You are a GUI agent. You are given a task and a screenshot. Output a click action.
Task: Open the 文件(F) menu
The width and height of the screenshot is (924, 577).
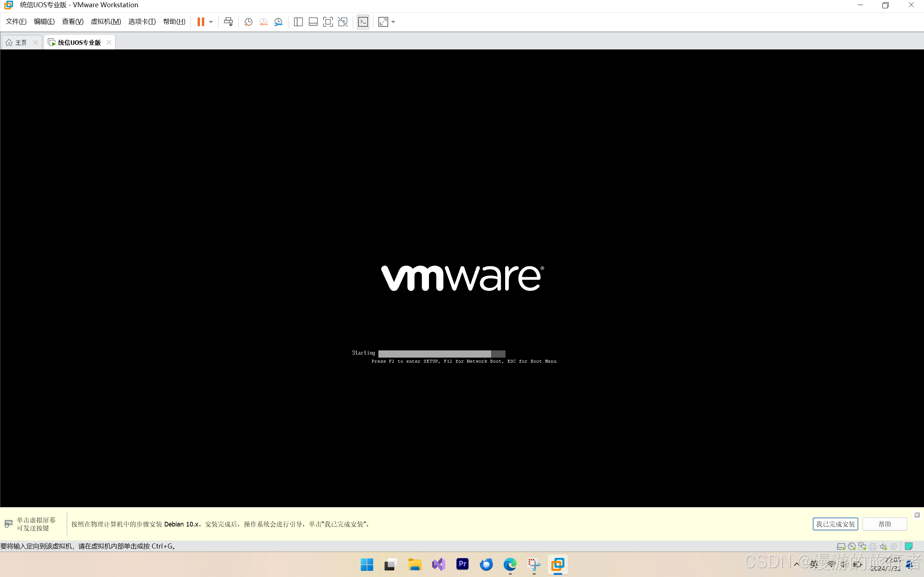coord(16,21)
